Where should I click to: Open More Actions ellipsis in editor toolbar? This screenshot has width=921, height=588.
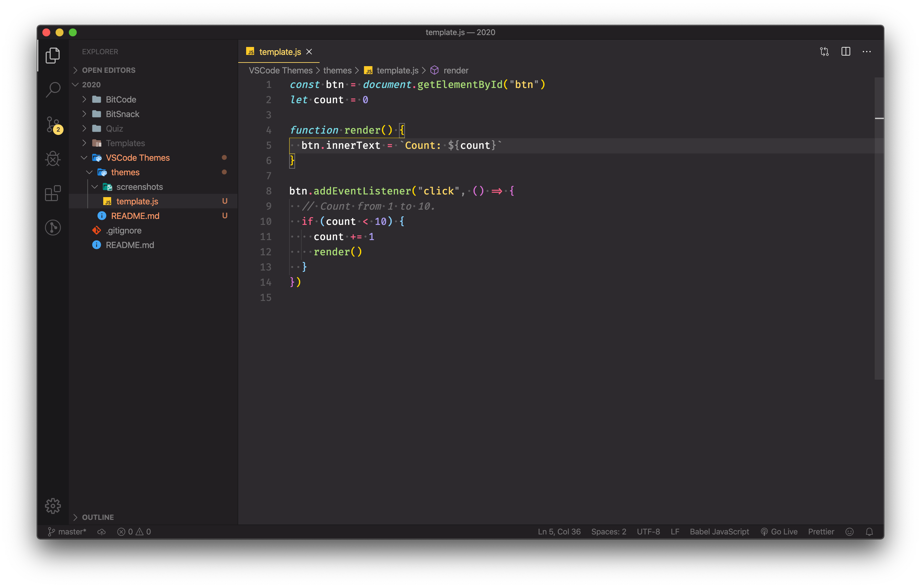867,52
